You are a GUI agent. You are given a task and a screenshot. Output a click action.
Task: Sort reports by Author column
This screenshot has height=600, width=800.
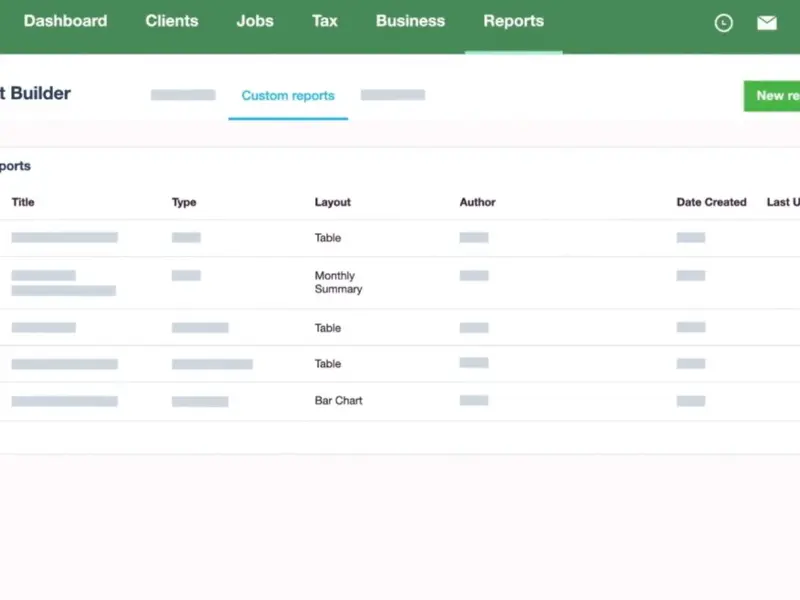477,202
